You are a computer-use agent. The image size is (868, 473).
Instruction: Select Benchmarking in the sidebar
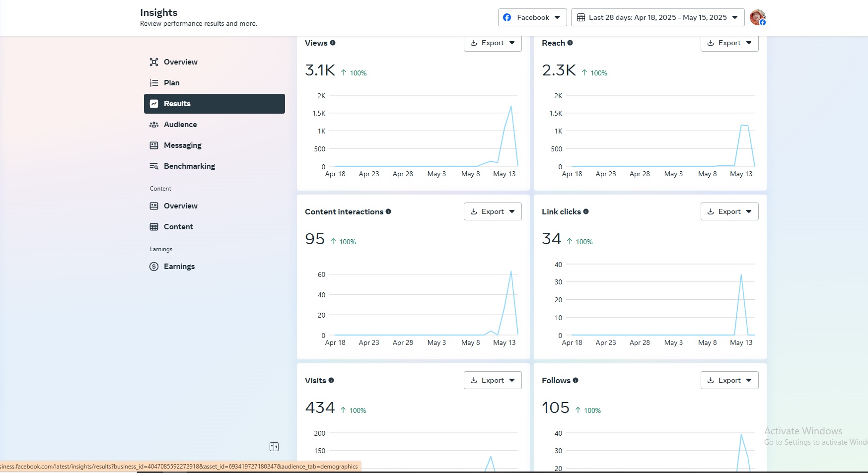click(x=189, y=166)
